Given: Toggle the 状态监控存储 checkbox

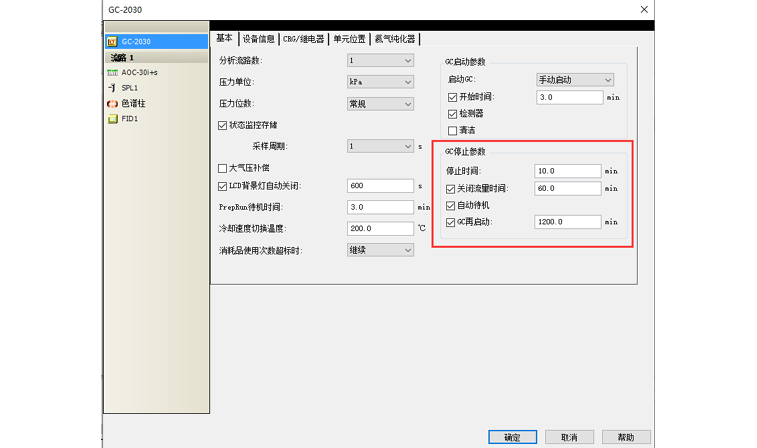Looking at the screenshot, I should point(223,125).
